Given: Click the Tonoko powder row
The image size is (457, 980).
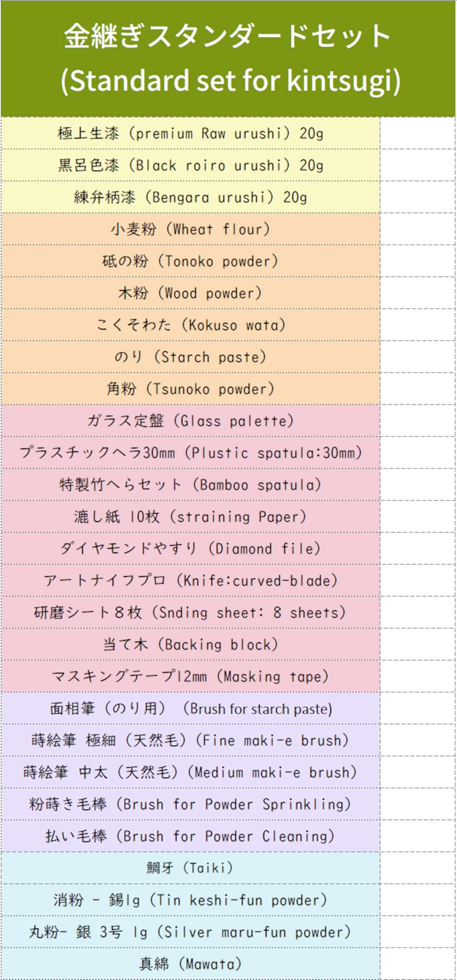Looking at the screenshot, I should tap(190, 261).
